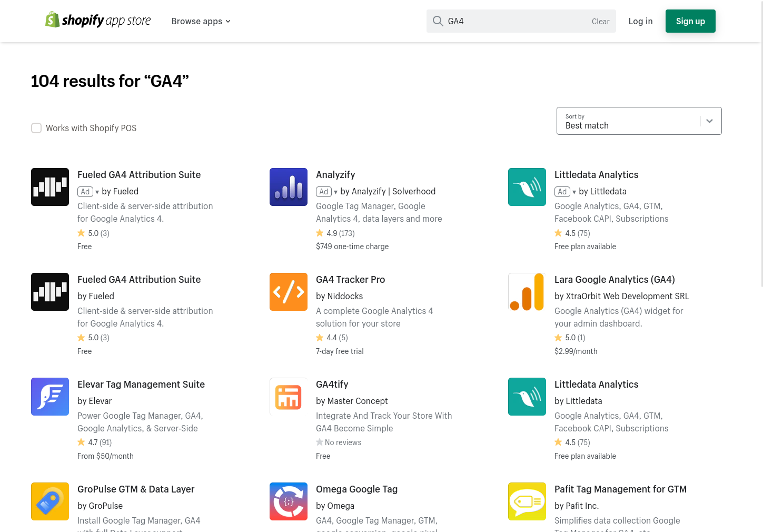763x532 pixels.
Task: Open the Littledata Analytics icon by Littledata, no ad
Action: tap(527, 397)
